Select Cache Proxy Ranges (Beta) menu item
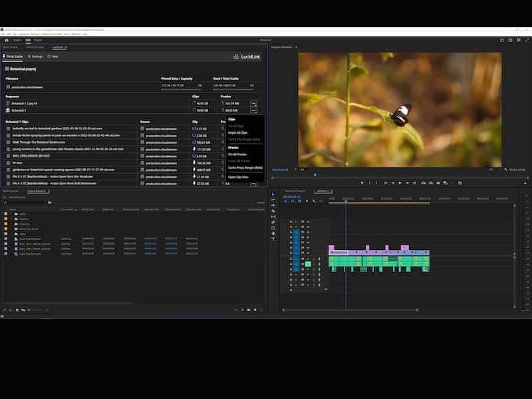This screenshot has width=532, height=399. [245, 168]
